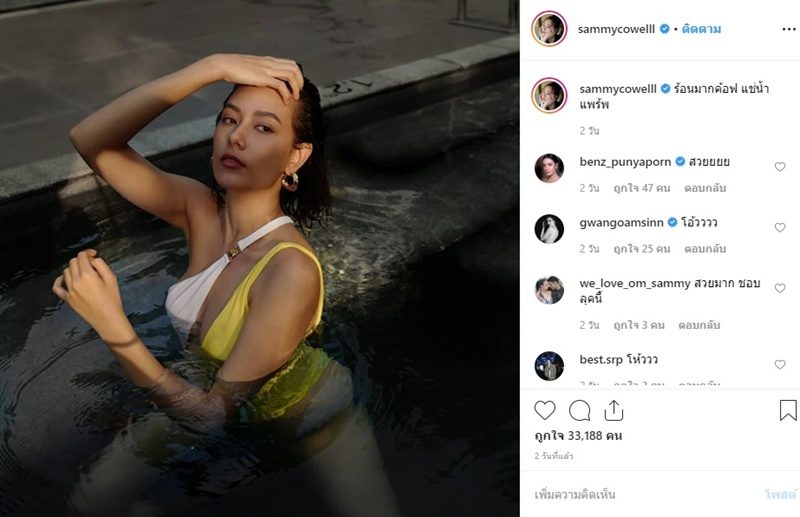Save the post with the bookmark icon
This screenshot has width=800, height=517.
tap(788, 410)
